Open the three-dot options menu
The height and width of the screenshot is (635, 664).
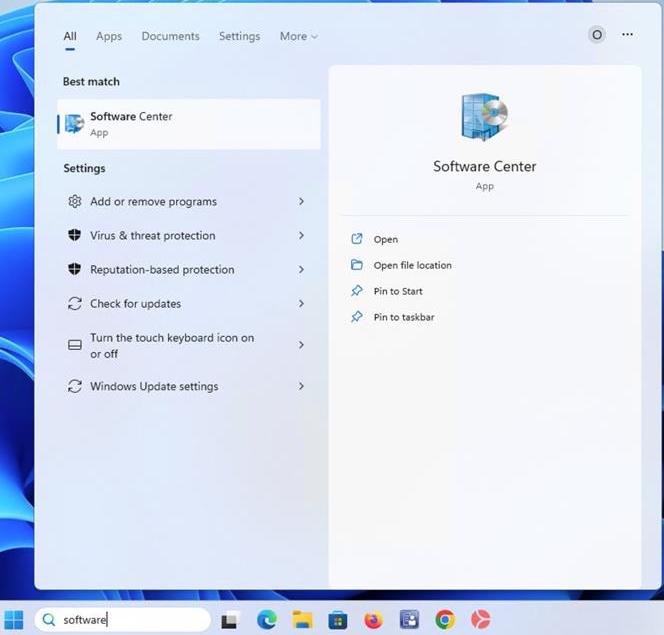coord(627,35)
